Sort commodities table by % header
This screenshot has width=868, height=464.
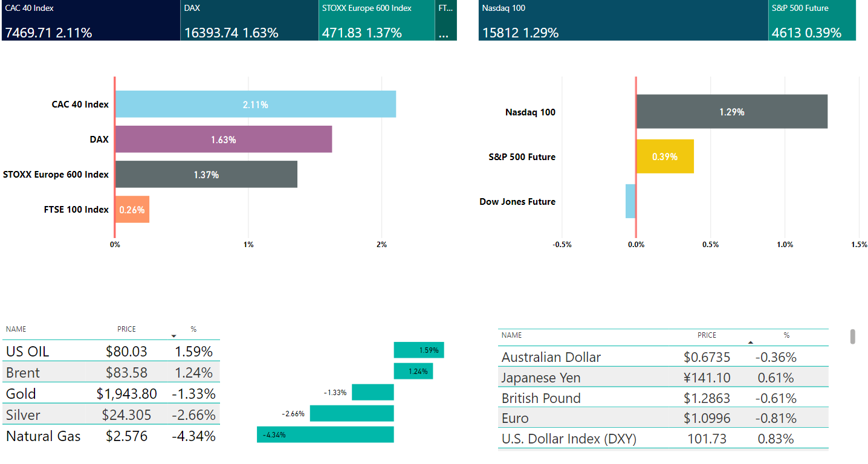click(x=193, y=329)
